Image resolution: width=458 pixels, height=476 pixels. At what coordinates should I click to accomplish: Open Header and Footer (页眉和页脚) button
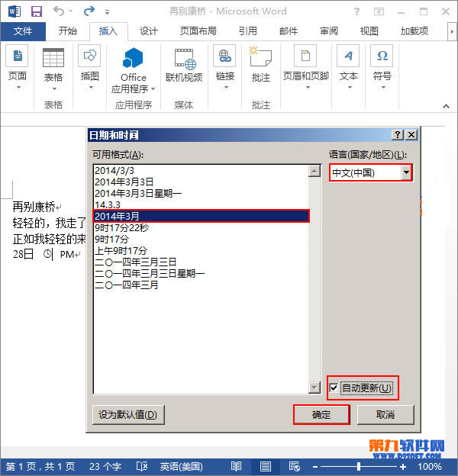[x=306, y=67]
